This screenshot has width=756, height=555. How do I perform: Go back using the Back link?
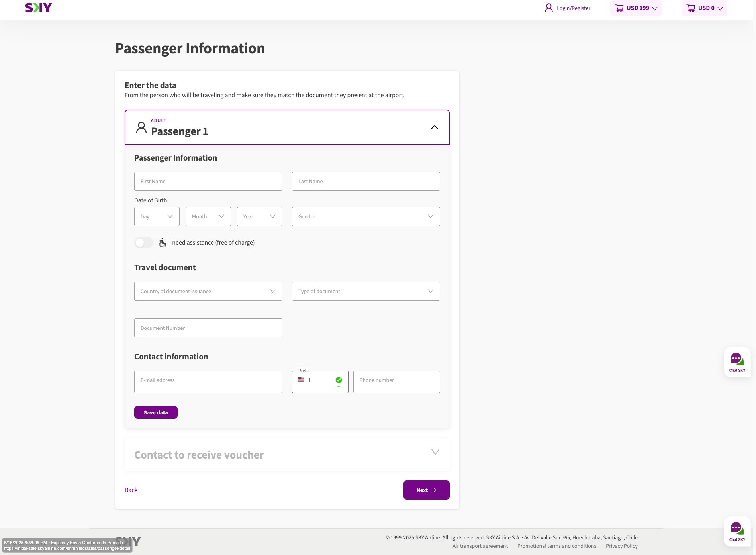(131, 490)
